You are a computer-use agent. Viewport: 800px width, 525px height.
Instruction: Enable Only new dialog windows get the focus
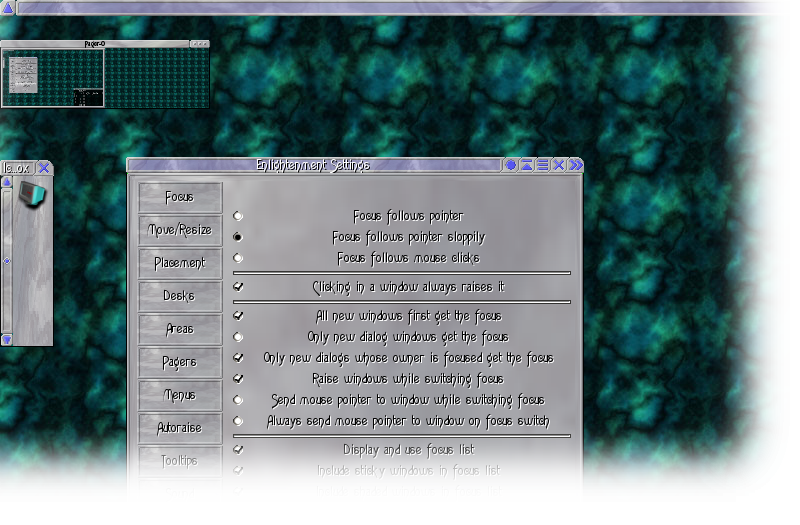point(238,337)
